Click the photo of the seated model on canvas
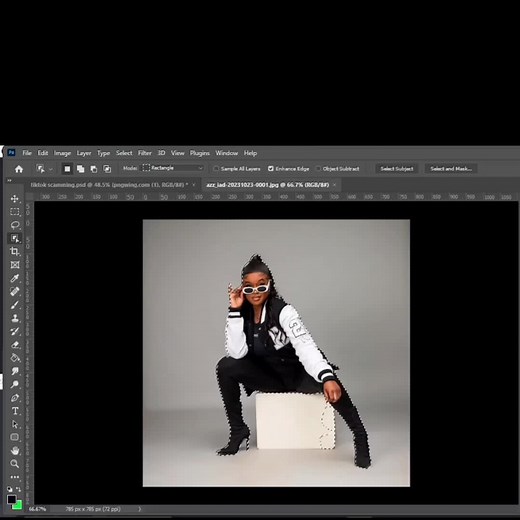The height and width of the screenshot is (520, 520). coord(276,353)
